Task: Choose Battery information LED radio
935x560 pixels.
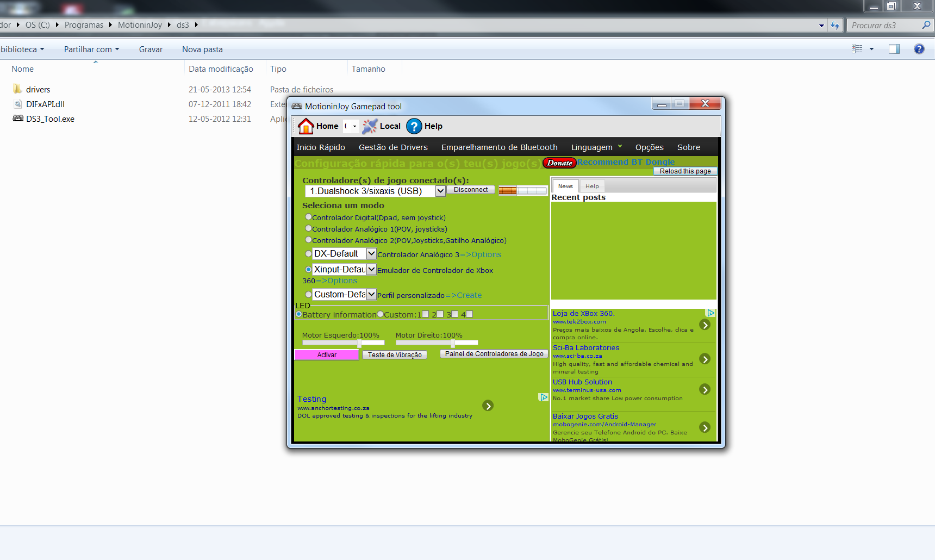Action: [x=298, y=314]
